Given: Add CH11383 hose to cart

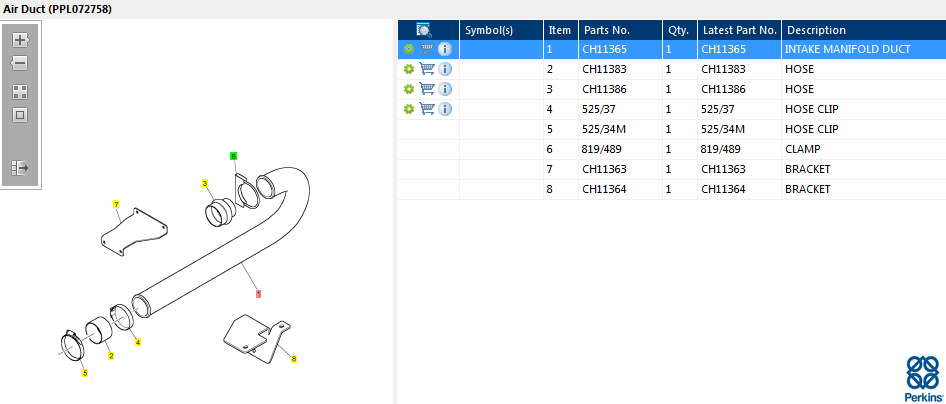Looking at the screenshot, I should (x=427, y=69).
